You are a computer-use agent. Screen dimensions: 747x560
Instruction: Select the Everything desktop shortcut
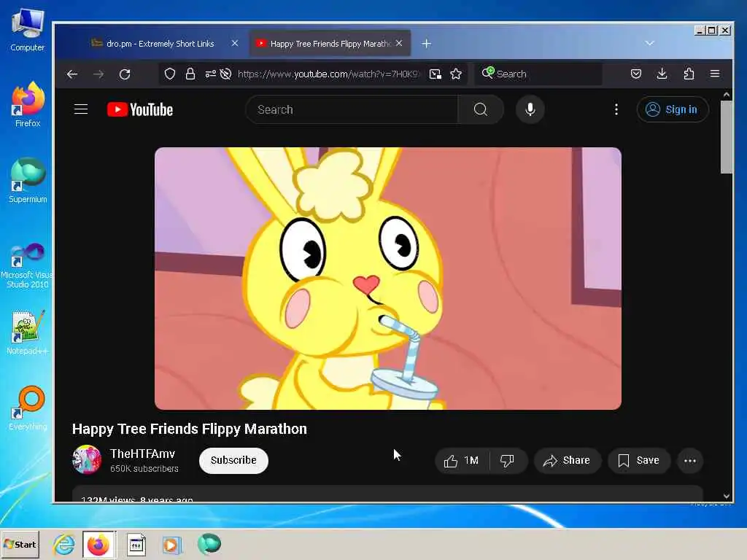[28, 408]
